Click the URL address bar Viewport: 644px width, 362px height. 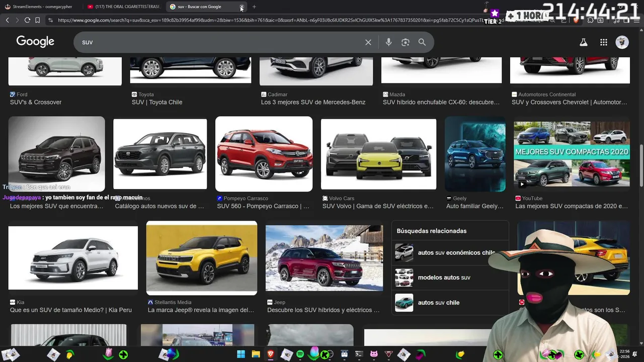coord(297,20)
